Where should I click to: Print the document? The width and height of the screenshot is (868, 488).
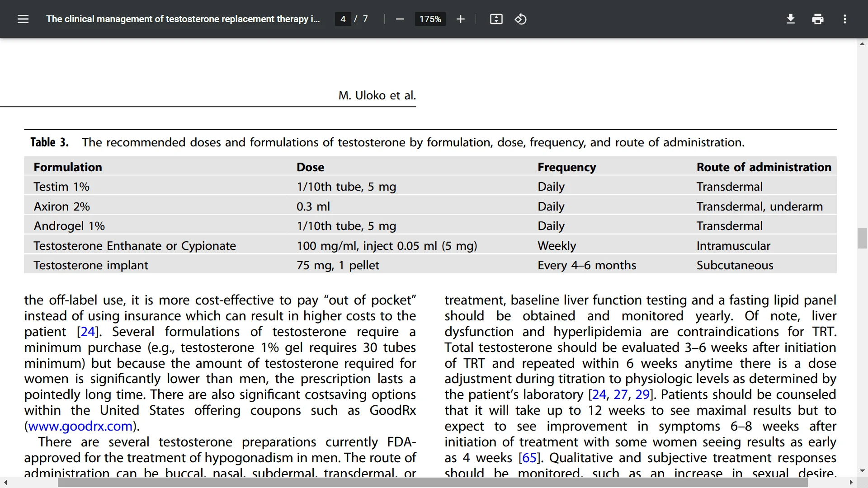[817, 19]
